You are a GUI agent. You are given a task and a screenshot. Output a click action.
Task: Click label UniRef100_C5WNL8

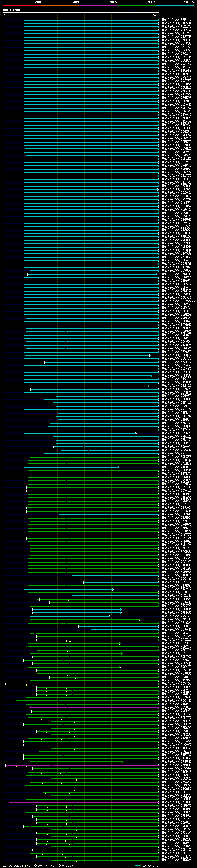[176, 88]
